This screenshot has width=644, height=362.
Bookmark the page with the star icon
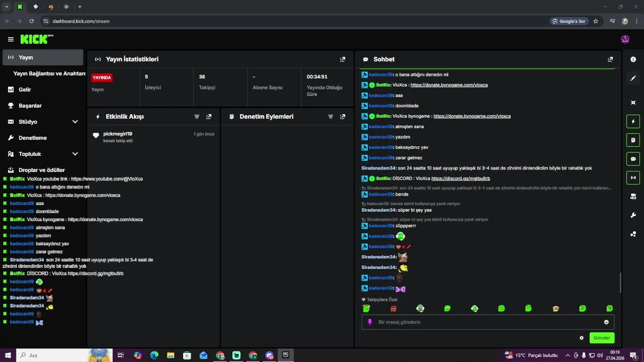[596, 21]
